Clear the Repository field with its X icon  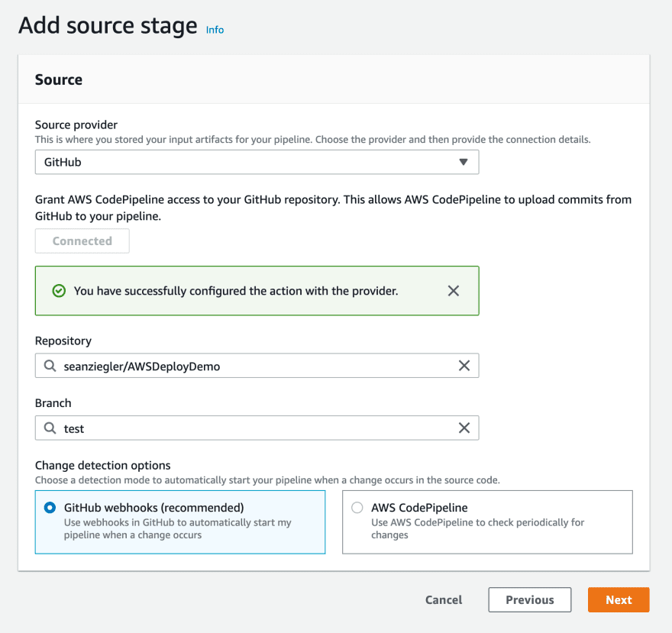tap(464, 366)
